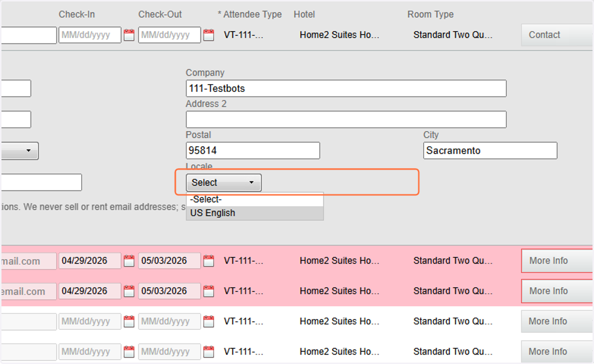Click the Check-In column header
Screen dimensions: 594x364
[77, 14]
